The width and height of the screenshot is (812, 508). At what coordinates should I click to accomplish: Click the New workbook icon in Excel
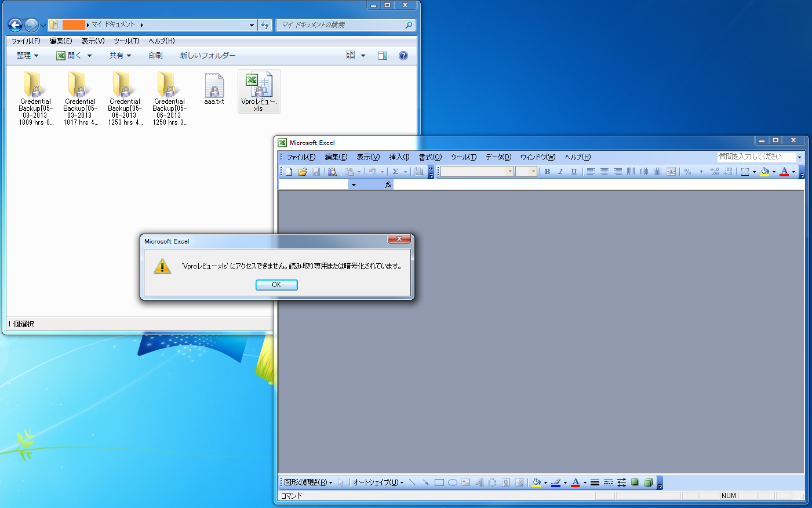[x=289, y=172]
